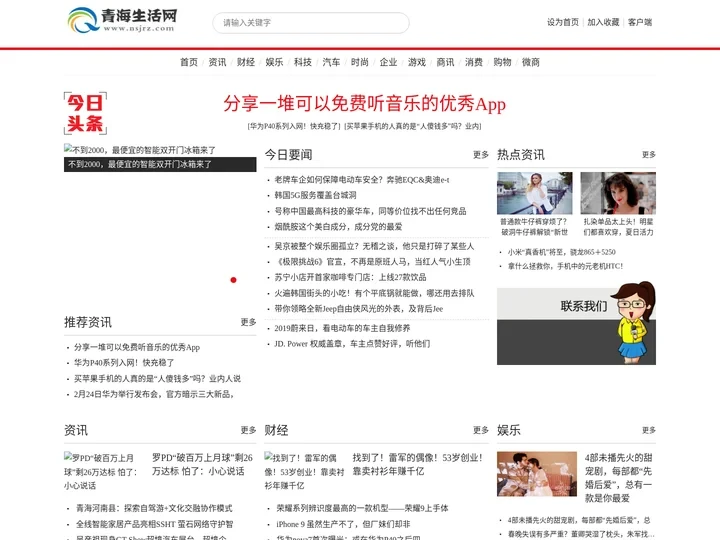Screen dimensions: 720x540
Task: Open recommended 华为P40系列入网!快充稳了
Action: tap(124, 363)
